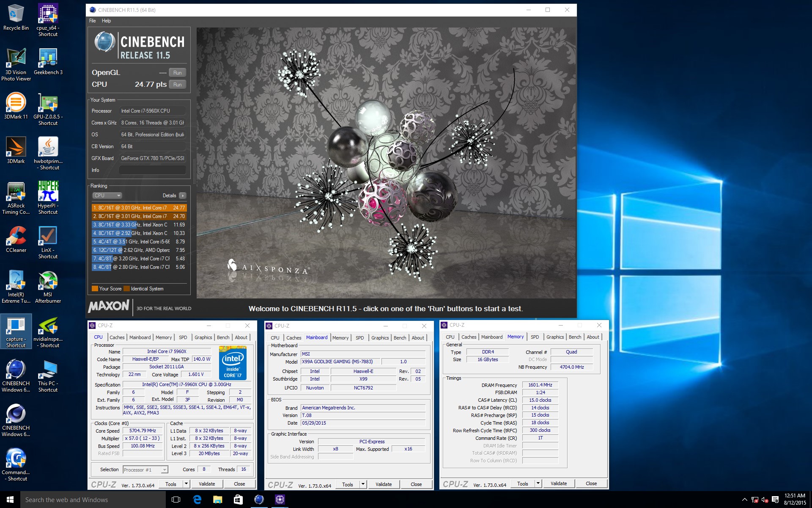Show hidden system tray icons
This screenshot has height=508, width=812.
(x=744, y=500)
